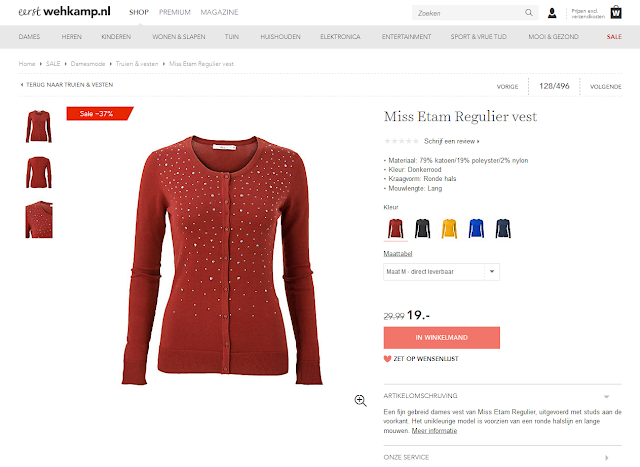The height and width of the screenshot is (467, 640).
Task: Open the user account icon
Action: click(552, 13)
